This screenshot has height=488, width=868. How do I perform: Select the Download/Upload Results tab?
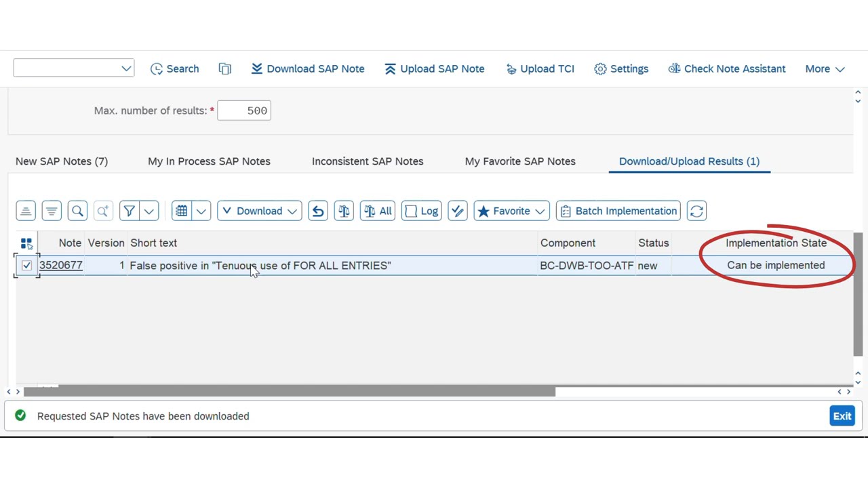click(x=689, y=161)
